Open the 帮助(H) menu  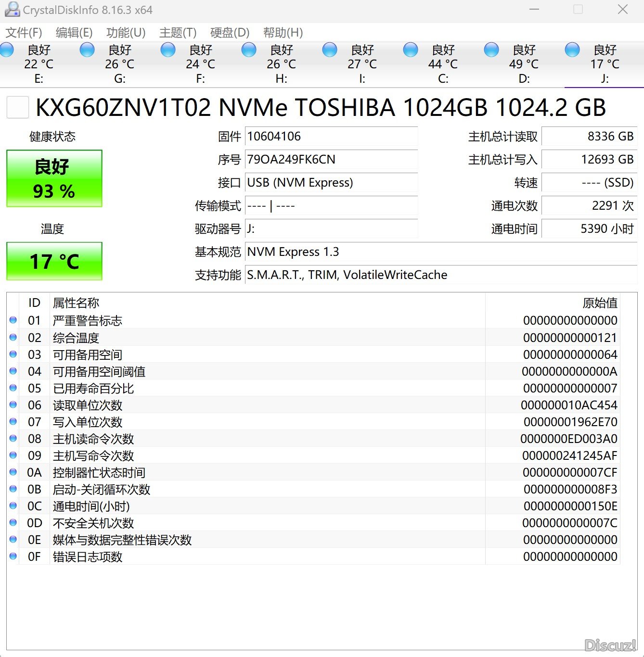click(x=283, y=33)
